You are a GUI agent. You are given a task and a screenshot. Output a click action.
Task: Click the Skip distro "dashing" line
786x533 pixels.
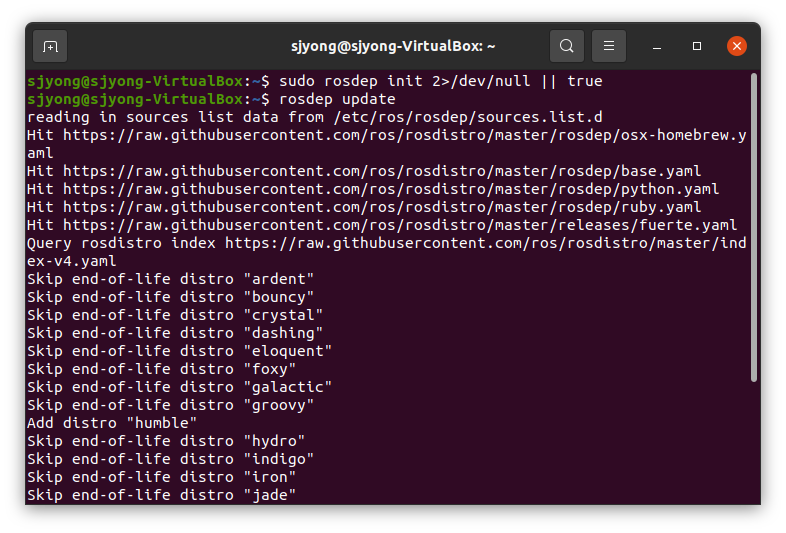pyautogui.click(x=175, y=333)
